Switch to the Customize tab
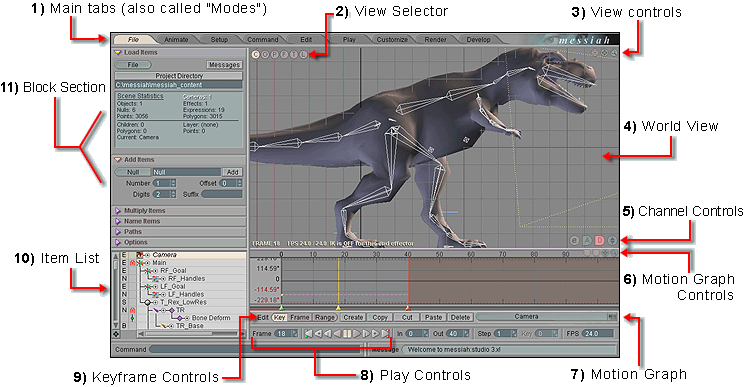This screenshot has height=387, width=745. tap(392, 39)
